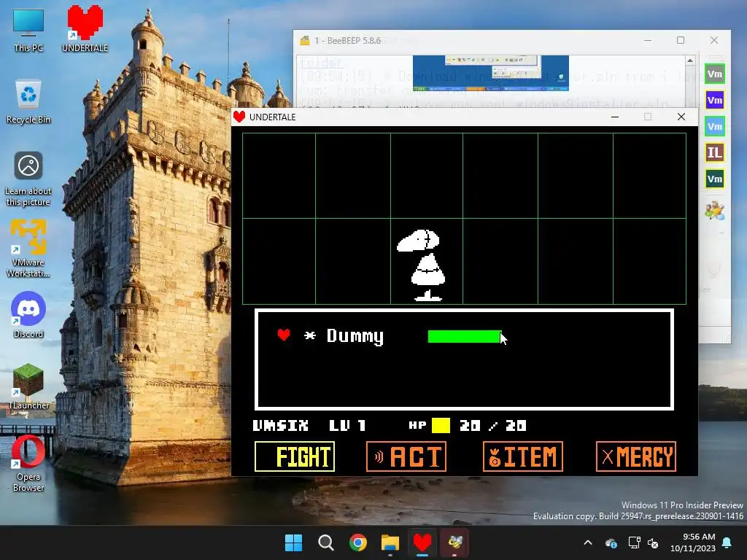Select the MERCY button in Undertale
Viewport: 747px width, 560px height.
pos(635,456)
